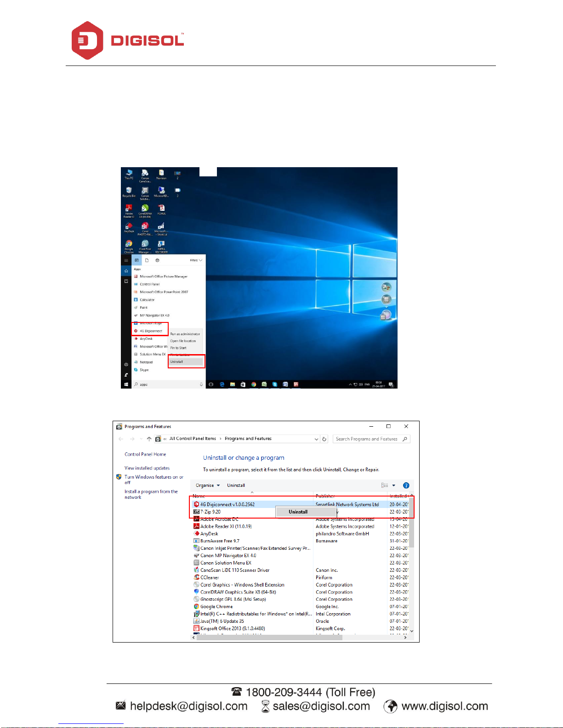
Task: Choose Run as administrator in context menu
Action: click(x=185, y=334)
